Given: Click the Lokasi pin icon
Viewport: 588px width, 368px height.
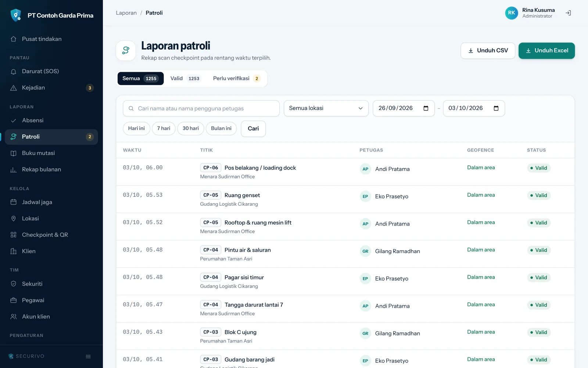Looking at the screenshot, I should point(14,219).
